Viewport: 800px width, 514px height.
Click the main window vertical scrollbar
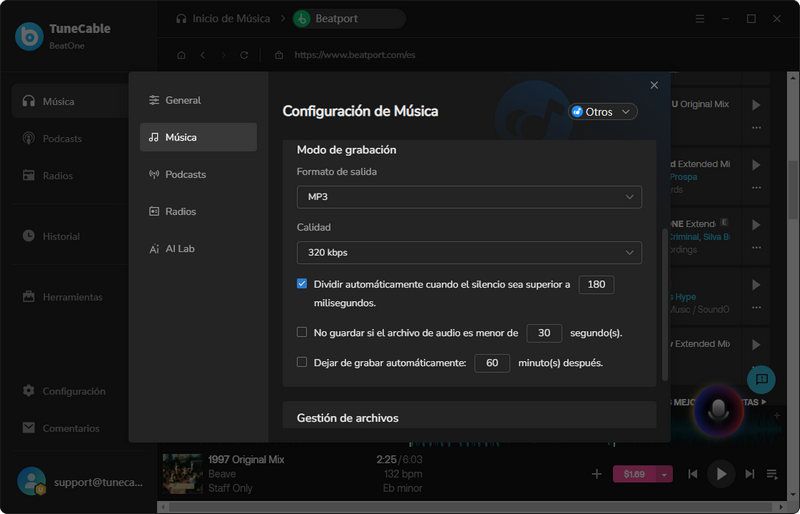(792, 189)
